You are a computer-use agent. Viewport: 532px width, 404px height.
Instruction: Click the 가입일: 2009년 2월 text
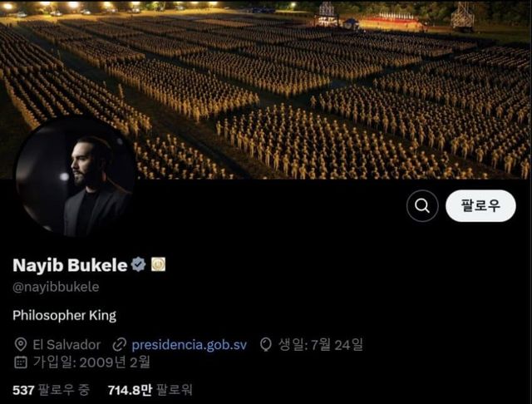91,362
